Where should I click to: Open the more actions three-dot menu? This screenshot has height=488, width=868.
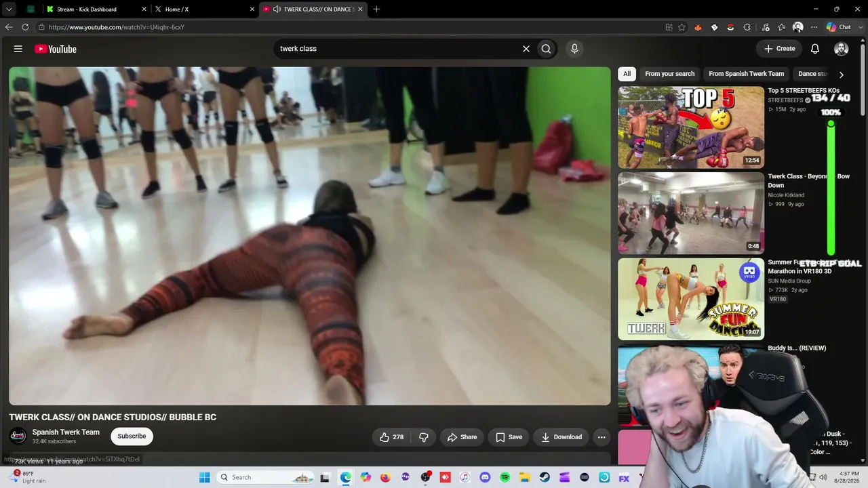click(x=601, y=437)
